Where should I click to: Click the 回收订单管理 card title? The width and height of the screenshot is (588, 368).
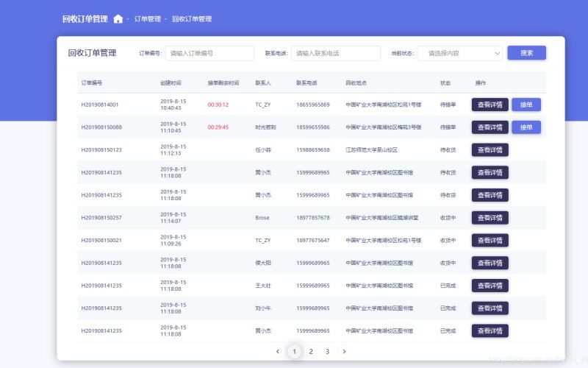pyautogui.click(x=92, y=53)
